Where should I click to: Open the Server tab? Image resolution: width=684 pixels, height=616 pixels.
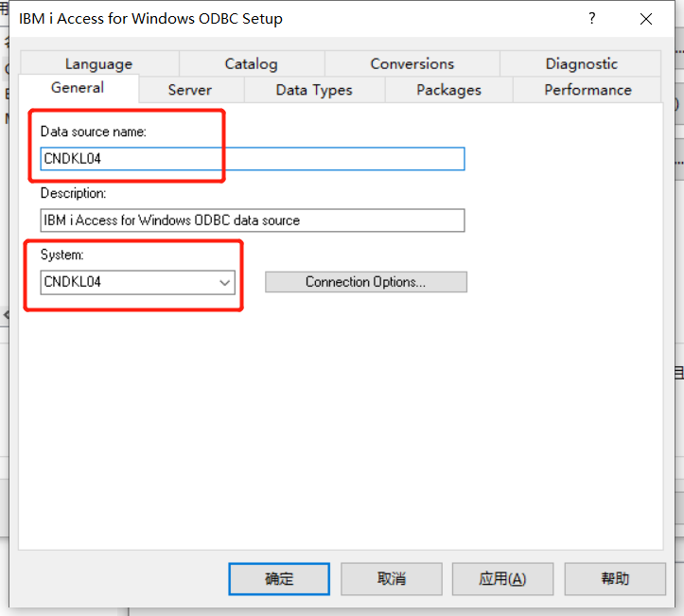click(x=190, y=90)
